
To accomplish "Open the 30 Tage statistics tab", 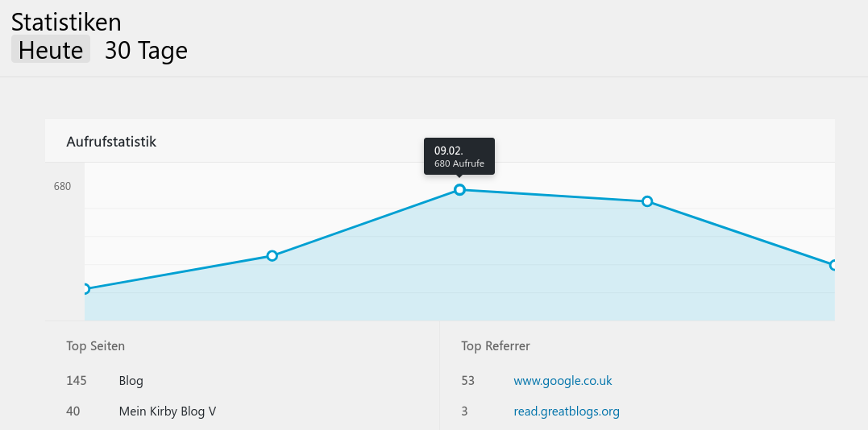I will 146,50.
